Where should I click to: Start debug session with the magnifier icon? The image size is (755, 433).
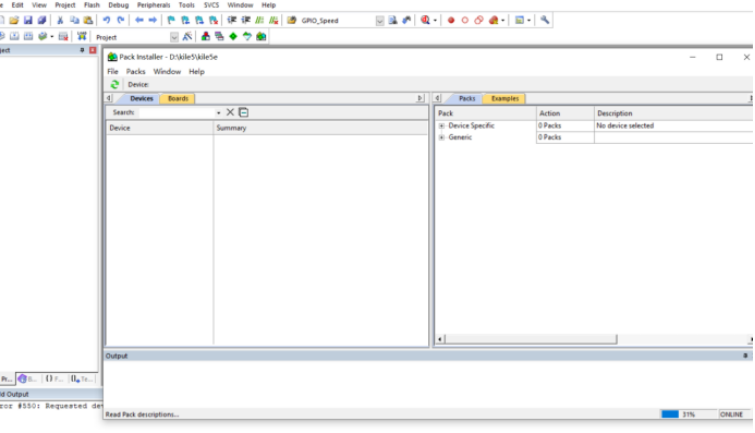tap(425, 20)
